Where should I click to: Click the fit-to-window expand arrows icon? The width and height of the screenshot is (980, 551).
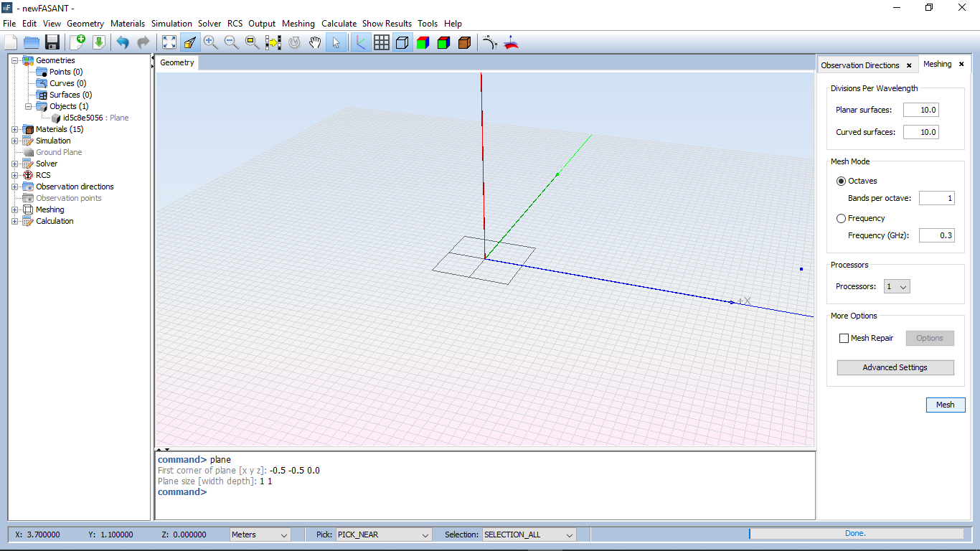point(169,42)
